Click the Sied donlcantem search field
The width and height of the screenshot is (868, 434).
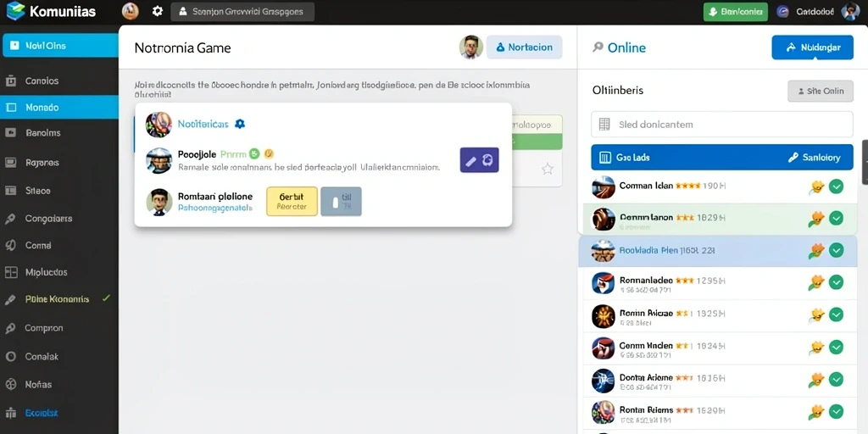click(x=722, y=125)
